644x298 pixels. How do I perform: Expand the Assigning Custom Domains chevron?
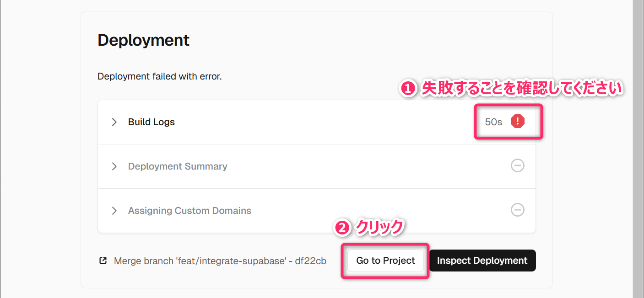114,211
